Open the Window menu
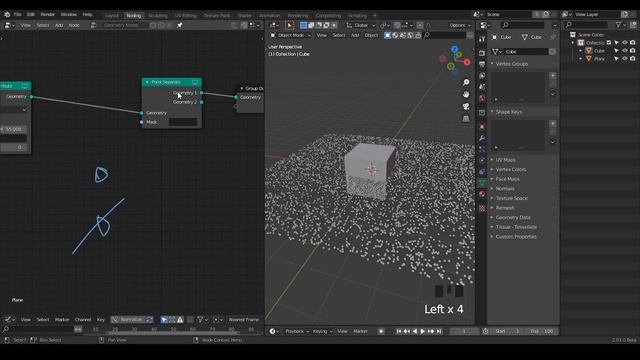Viewport: 640px width, 360px height. coord(68,14)
